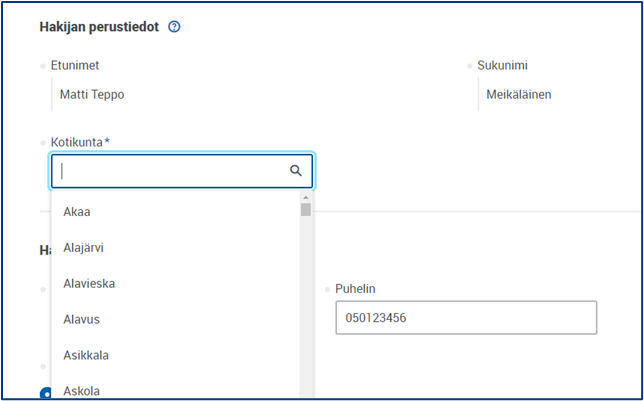This screenshot has height=401, width=644.
Task: Focus the Kotikunta search input
Action: 170,171
